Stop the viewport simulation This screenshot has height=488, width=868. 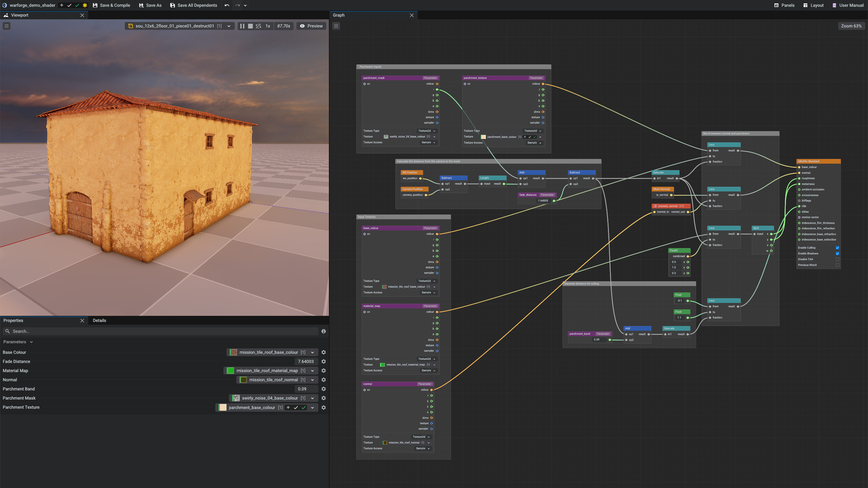(250, 26)
